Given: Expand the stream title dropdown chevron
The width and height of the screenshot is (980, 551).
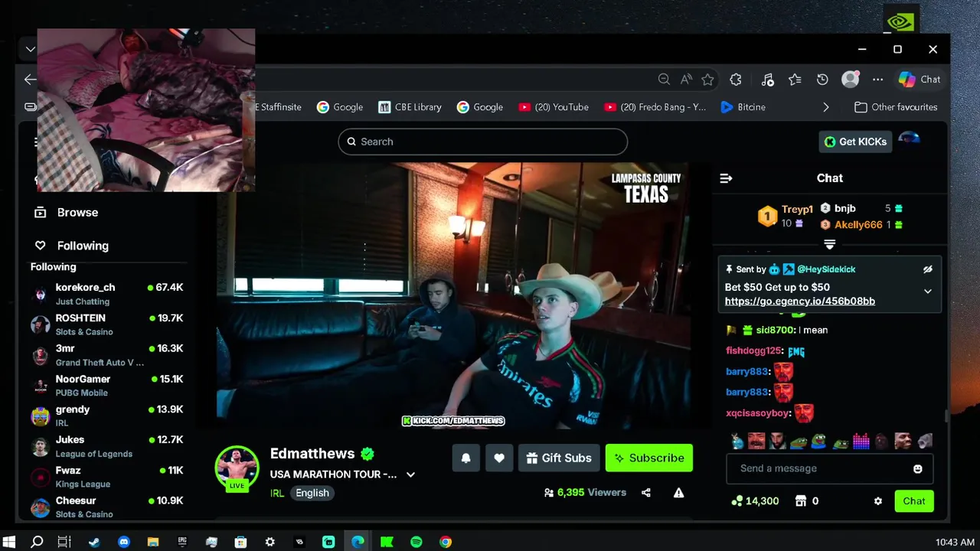Looking at the screenshot, I should 410,474.
